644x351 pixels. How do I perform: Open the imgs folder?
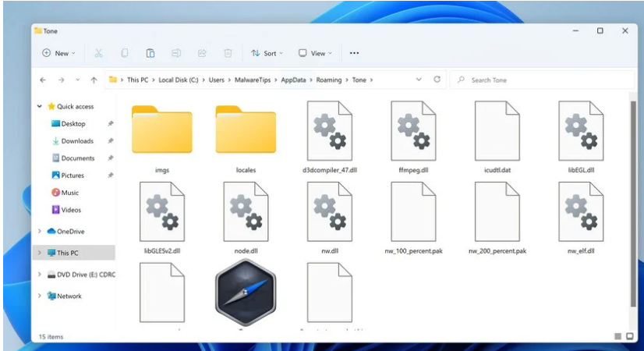(x=161, y=131)
